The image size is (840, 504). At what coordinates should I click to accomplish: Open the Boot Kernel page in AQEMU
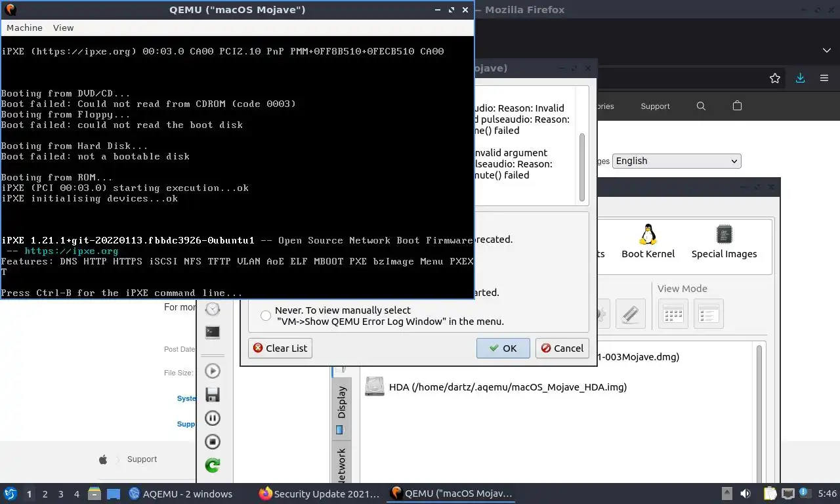[648, 241]
